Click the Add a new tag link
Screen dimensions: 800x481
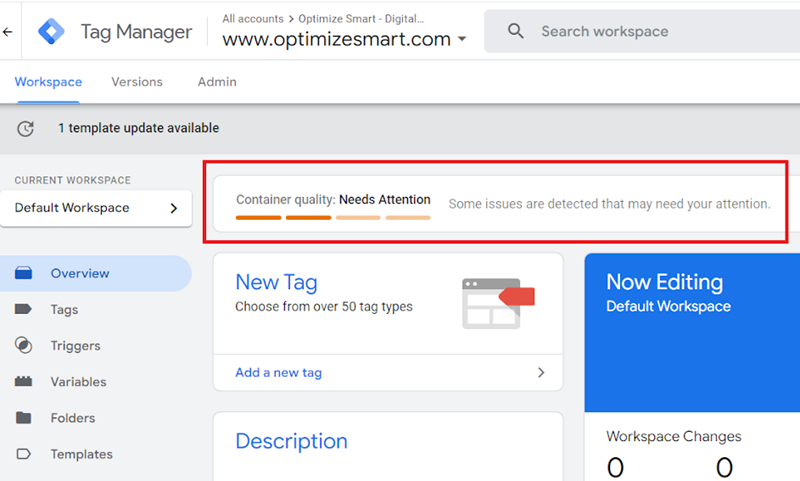coord(279,373)
